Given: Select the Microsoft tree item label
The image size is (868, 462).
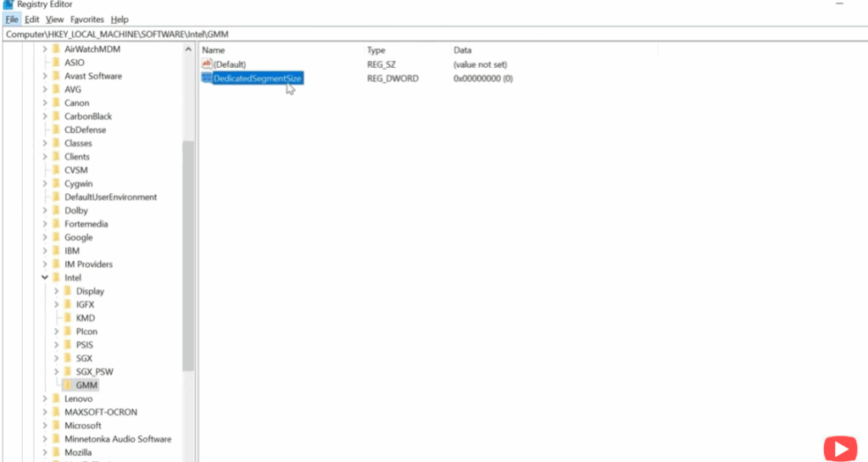Looking at the screenshot, I should pyautogui.click(x=82, y=426).
